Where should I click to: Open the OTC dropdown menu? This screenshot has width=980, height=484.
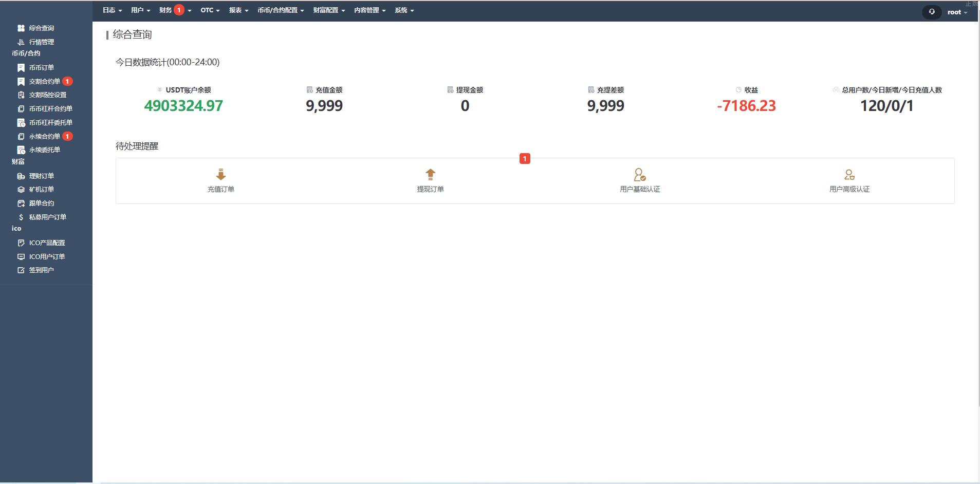coord(210,10)
